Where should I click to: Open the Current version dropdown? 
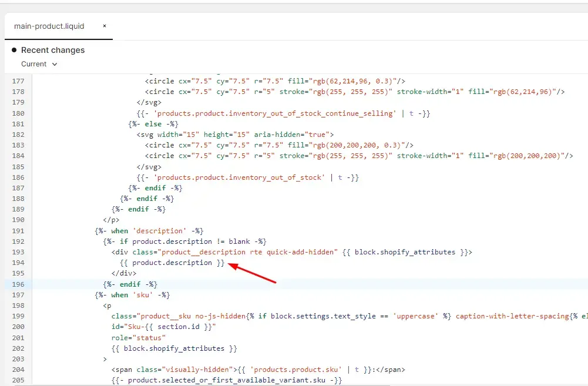pos(39,64)
